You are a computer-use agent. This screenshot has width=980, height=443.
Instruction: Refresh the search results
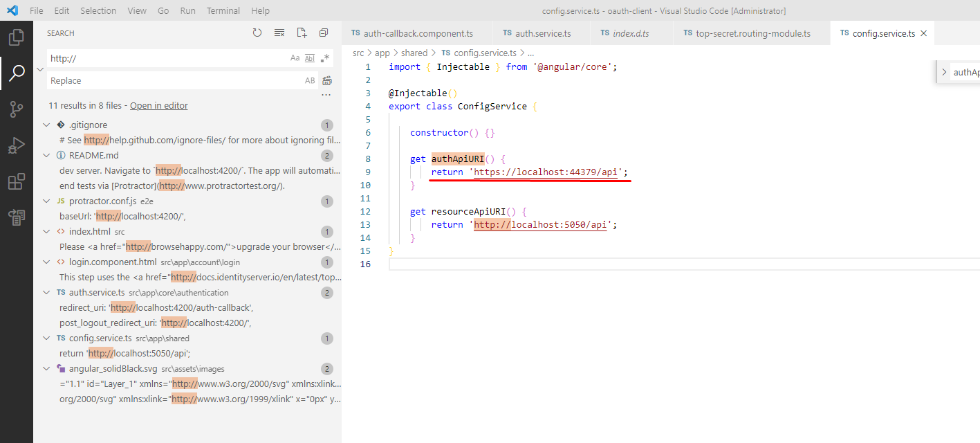click(x=257, y=33)
